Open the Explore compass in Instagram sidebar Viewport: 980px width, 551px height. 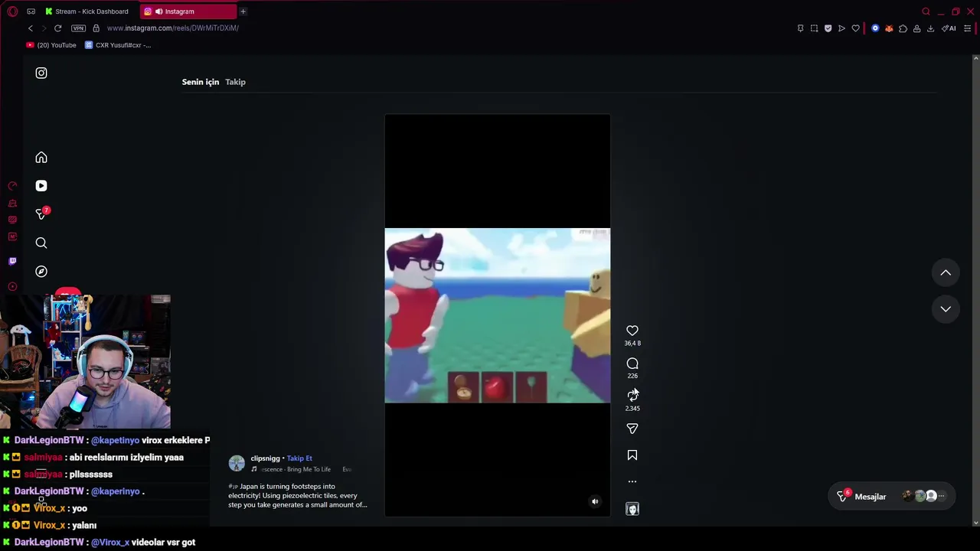[x=41, y=272]
